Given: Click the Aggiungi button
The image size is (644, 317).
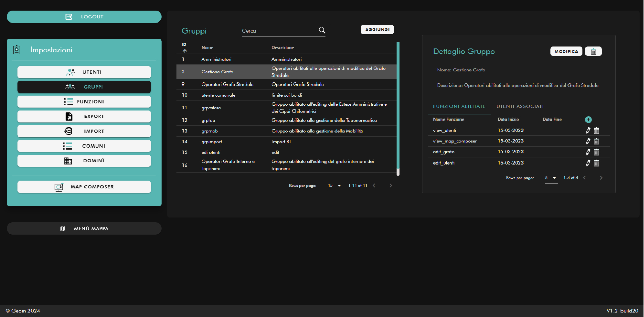Looking at the screenshot, I should click(377, 29).
